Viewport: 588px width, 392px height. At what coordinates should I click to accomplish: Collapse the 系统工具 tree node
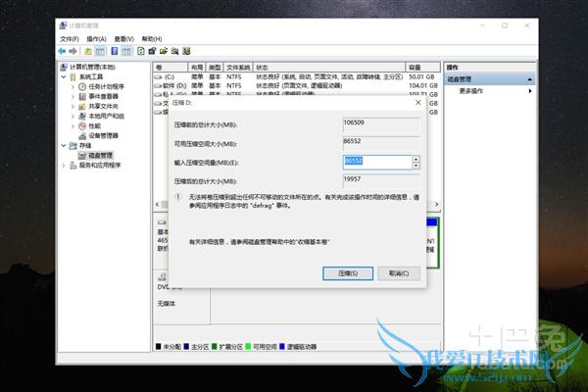64,76
